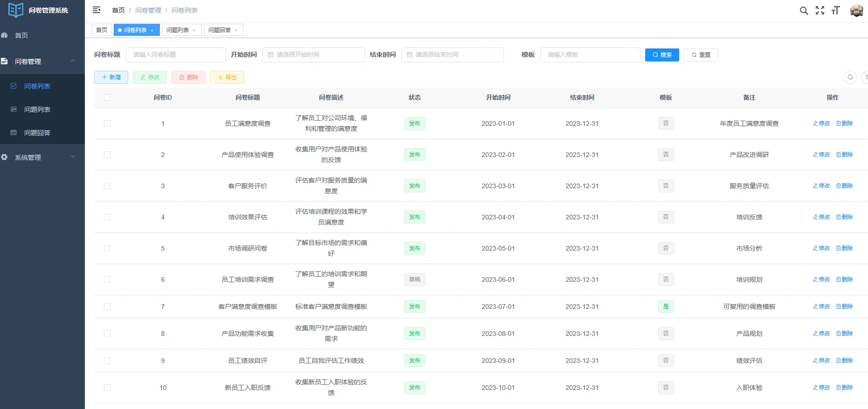Screen dimensions: 868x409
Task: Click the 问卷管理系统 logo icon
Action: (16, 10)
